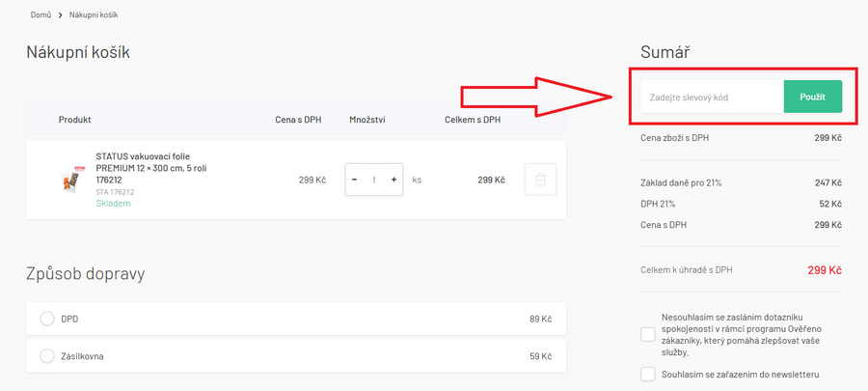Choose Zásilkovna delivery option

click(47, 356)
